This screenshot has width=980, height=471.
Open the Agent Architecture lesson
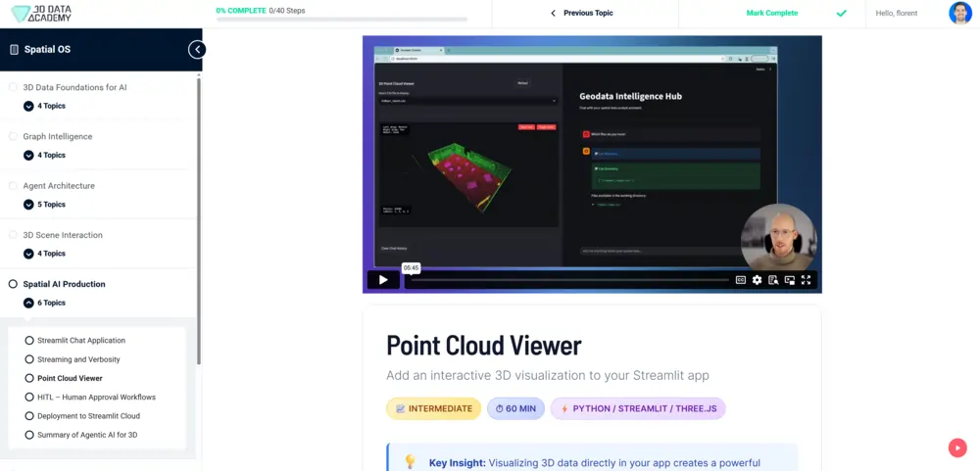[59, 185]
